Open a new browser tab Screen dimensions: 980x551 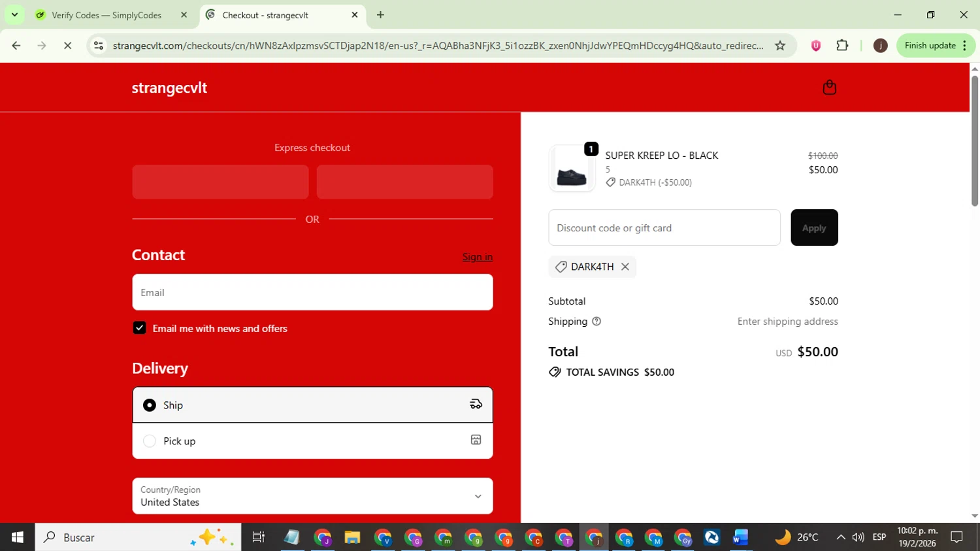coord(380,14)
